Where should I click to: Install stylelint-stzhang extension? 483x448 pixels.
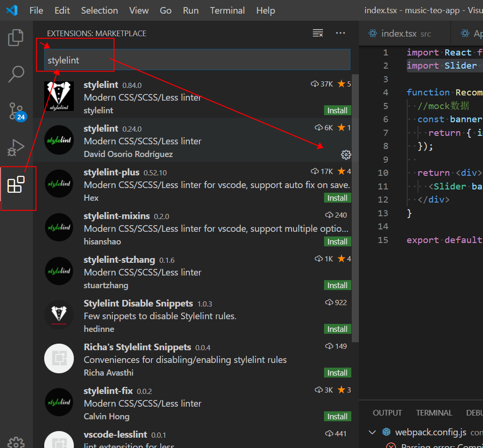pos(337,285)
